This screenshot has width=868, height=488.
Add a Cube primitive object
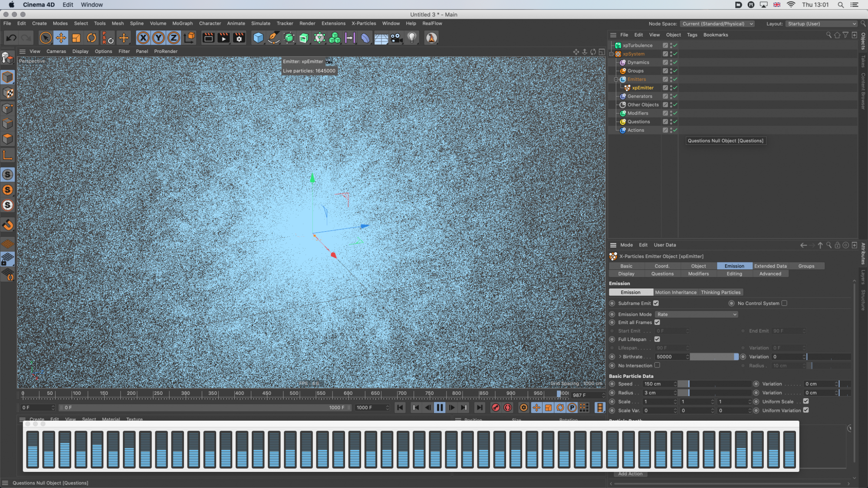coord(258,38)
